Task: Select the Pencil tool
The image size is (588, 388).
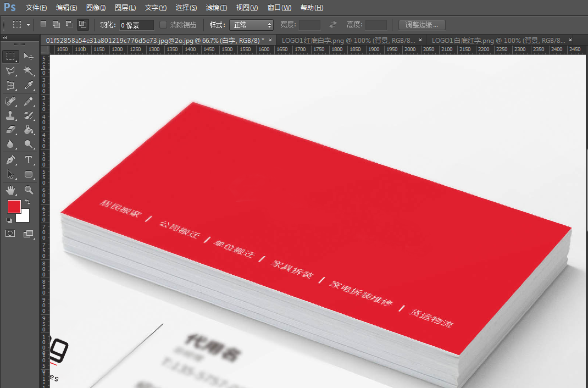Action: 29,101
